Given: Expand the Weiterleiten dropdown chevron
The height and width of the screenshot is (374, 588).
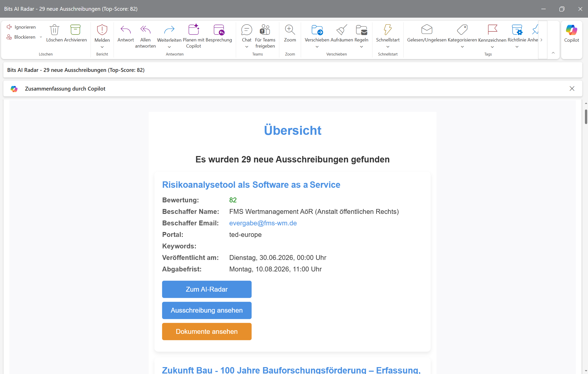Looking at the screenshot, I should tap(169, 47).
